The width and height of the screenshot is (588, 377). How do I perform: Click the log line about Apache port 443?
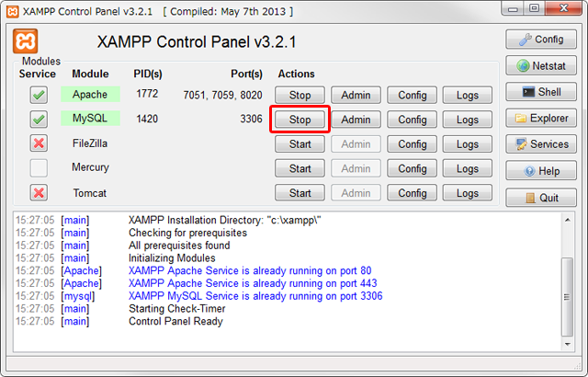point(253,283)
